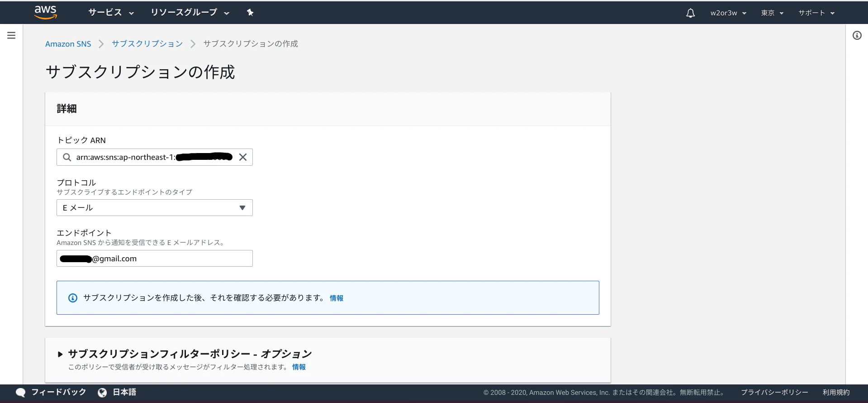Open the サポート menu
The image size is (868, 403).
816,13
